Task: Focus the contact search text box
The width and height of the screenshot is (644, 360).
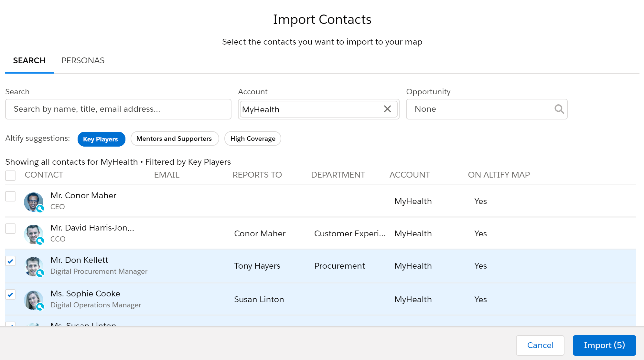Action: (118, 109)
